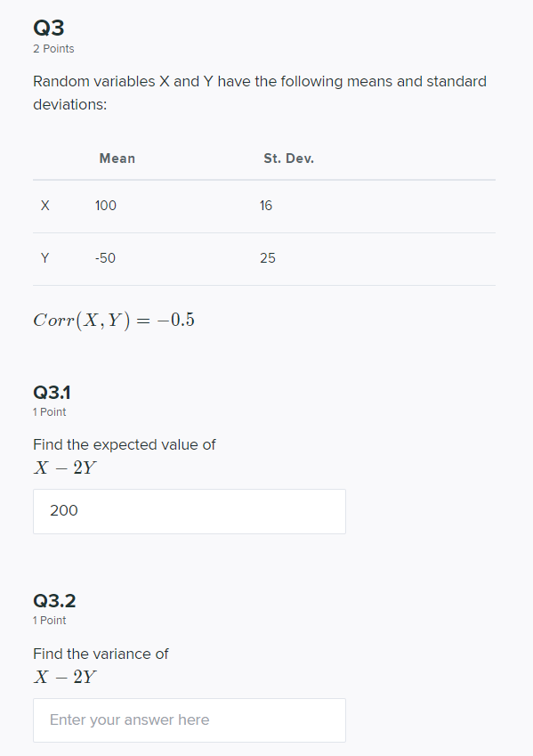This screenshot has height=756, width=533.
Task: Click the mean value 100 for X
Action: (x=105, y=206)
